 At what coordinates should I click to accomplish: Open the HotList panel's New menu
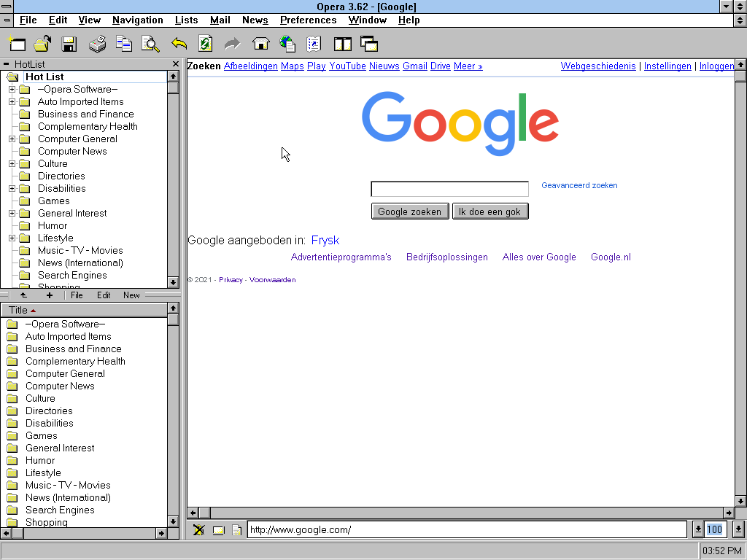point(131,295)
